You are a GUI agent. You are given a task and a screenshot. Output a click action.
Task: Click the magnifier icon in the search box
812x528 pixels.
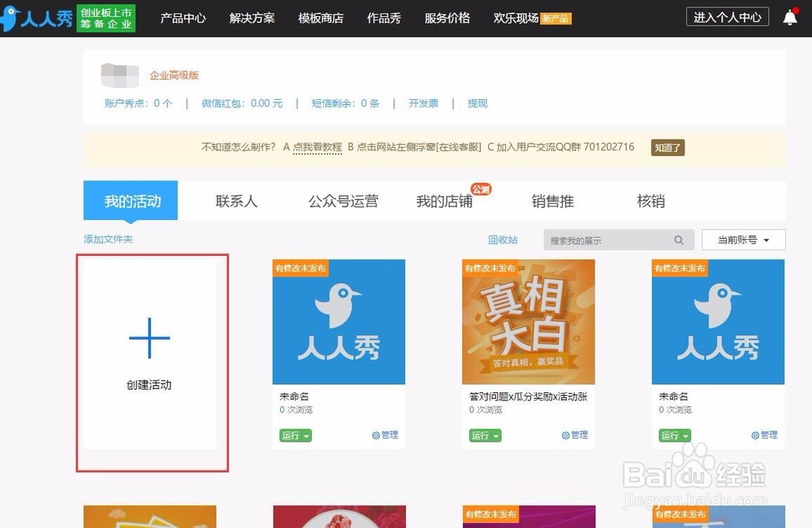tap(679, 240)
